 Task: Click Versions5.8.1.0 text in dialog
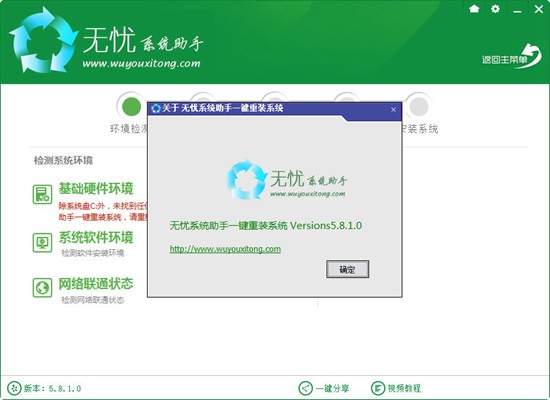326,225
